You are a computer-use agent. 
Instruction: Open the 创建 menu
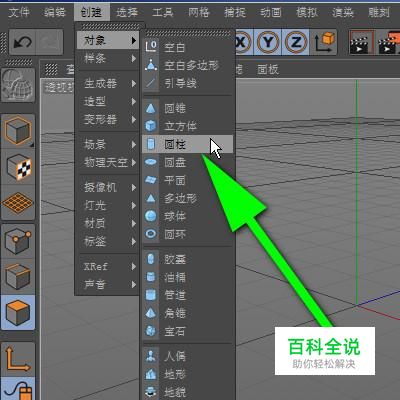tap(91, 13)
